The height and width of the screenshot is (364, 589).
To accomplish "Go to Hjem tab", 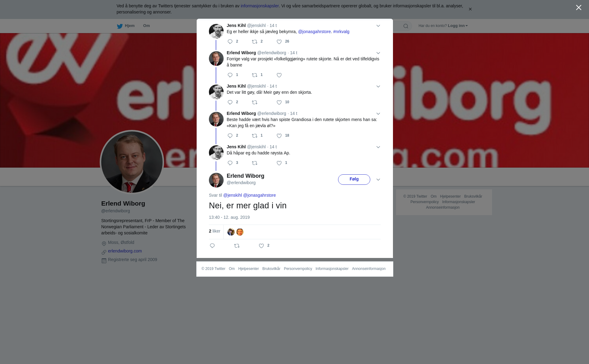I will click(x=126, y=26).
